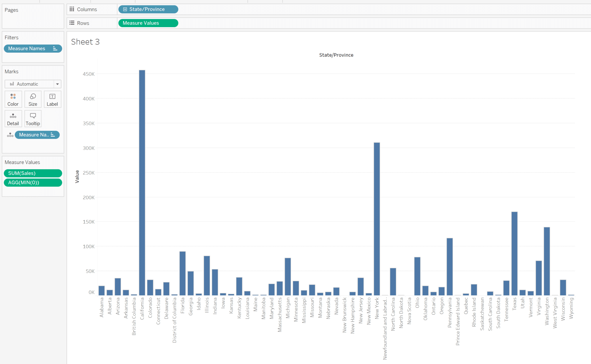Select the SUM(Sales) pill under Measure Values
The width and height of the screenshot is (591, 364).
pos(33,173)
